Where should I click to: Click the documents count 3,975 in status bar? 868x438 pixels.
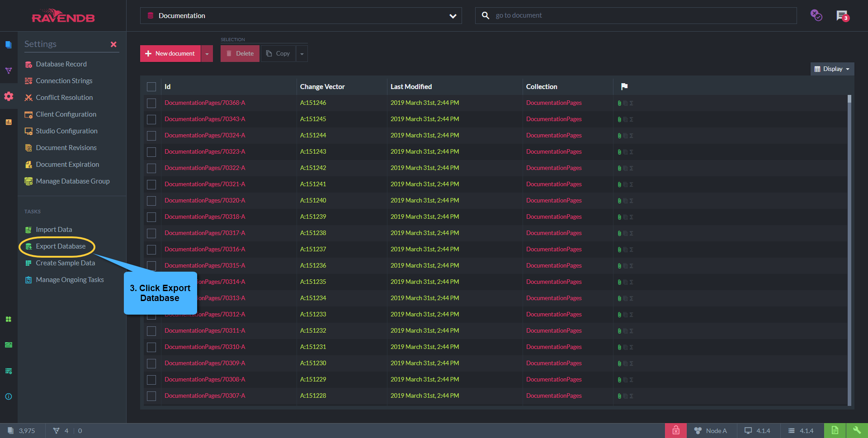pos(22,430)
